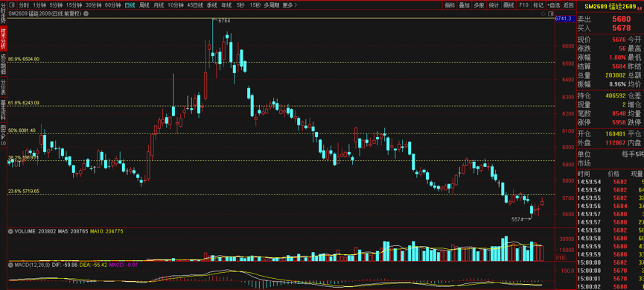The width and height of the screenshot is (644, 290).
Task: Click the 返回 back button
Action: click(568, 5)
